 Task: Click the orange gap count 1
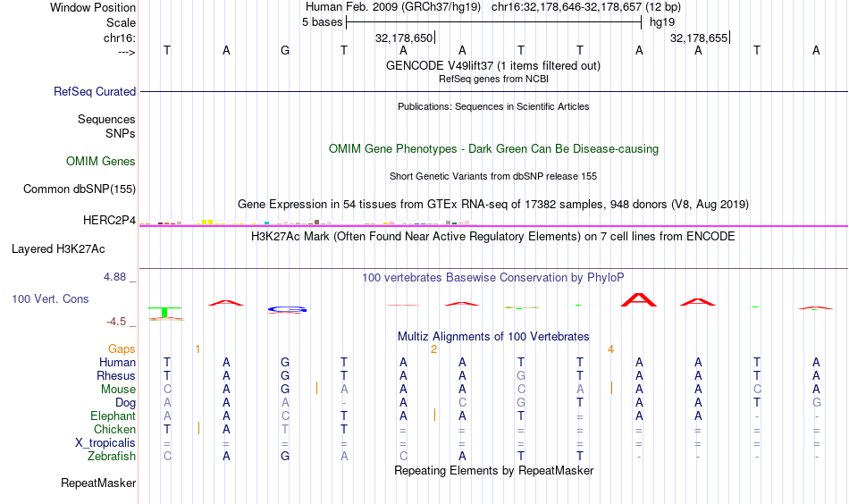coord(198,349)
